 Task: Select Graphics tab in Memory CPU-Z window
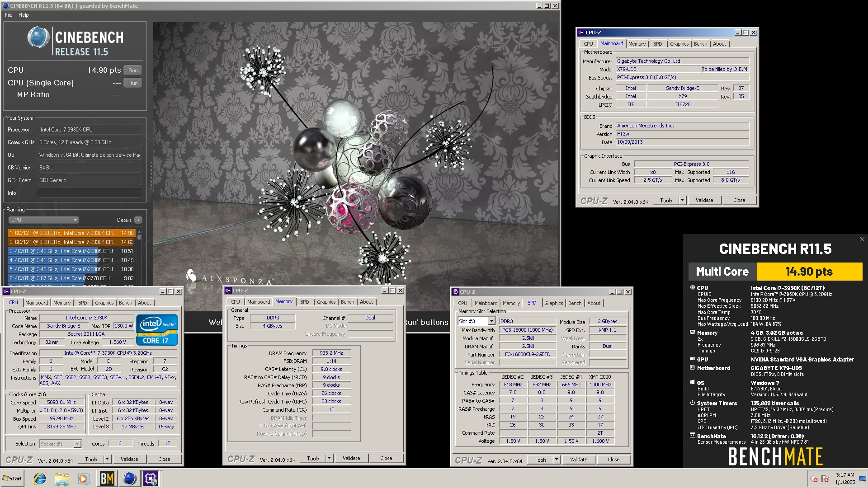326,302
